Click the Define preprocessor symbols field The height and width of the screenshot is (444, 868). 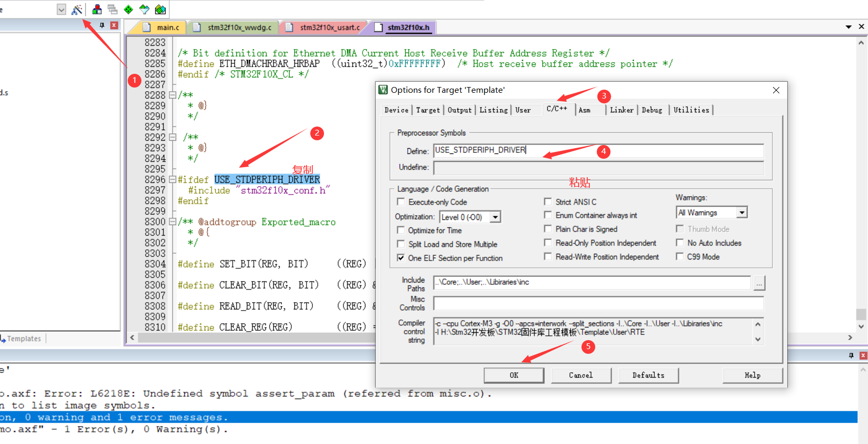point(598,151)
